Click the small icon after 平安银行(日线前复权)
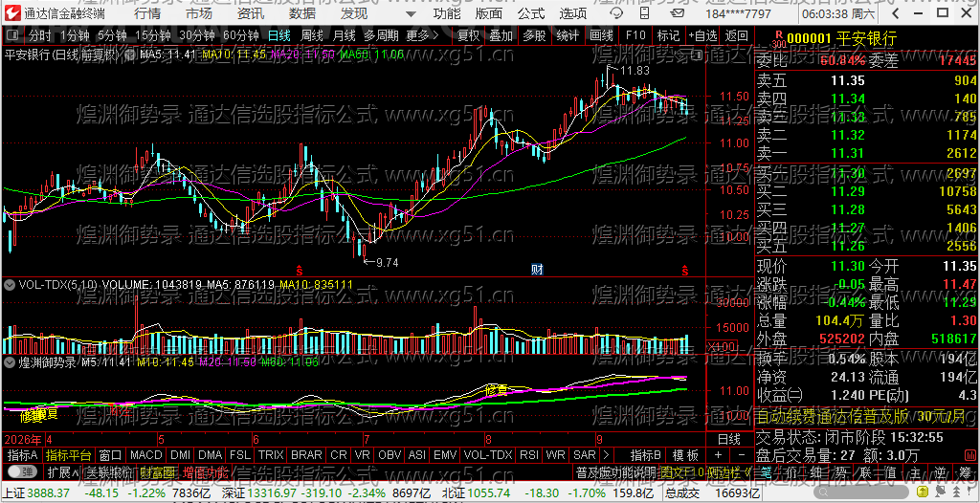Viewport: 980px width, 503px height. [x=129, y=55]
